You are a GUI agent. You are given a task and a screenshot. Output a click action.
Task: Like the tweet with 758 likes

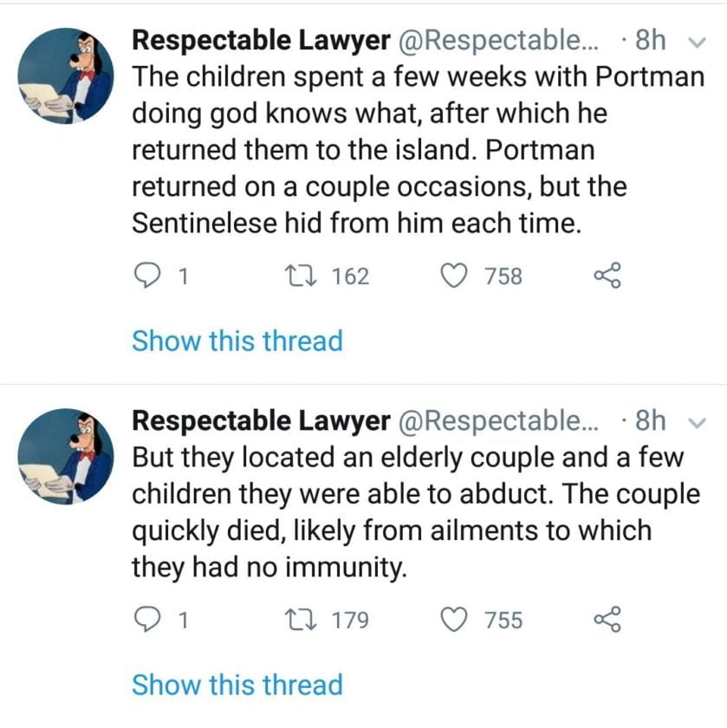[452, 276]
